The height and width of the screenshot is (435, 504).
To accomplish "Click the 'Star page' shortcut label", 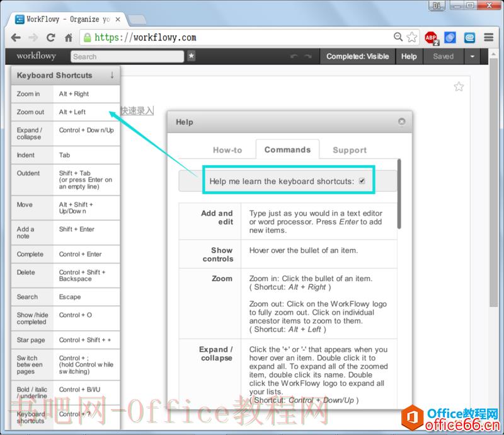I will coord(31,340).
